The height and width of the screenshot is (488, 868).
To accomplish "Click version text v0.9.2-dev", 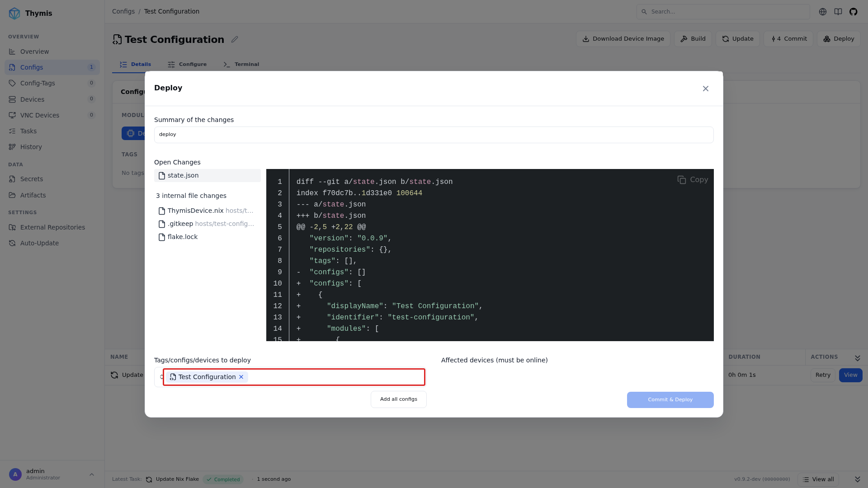I will pos(762,479).
